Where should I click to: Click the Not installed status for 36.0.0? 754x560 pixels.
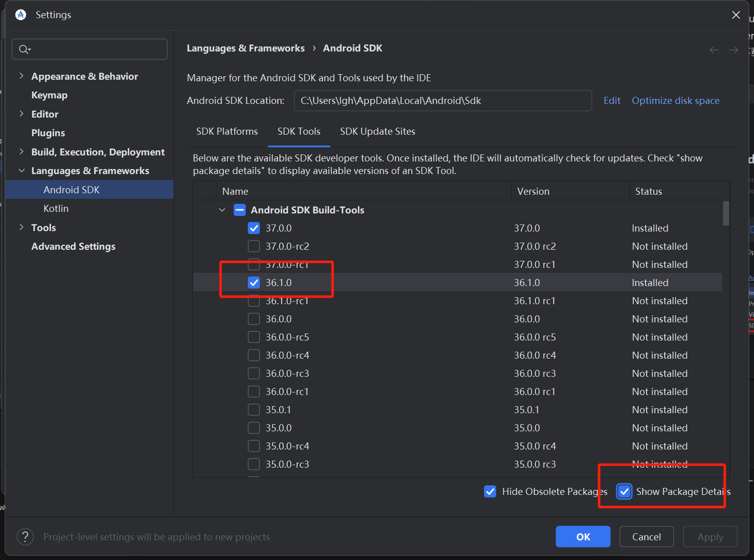tap(660, 319)
